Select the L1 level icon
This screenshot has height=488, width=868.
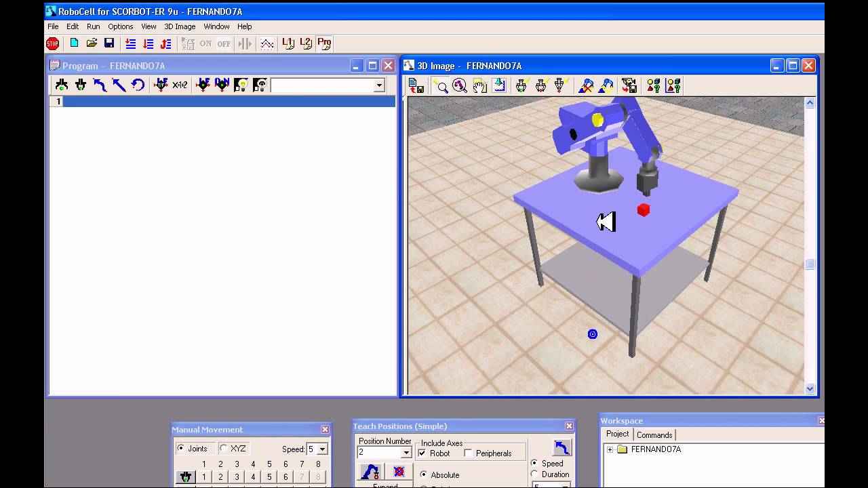[288, 43]
